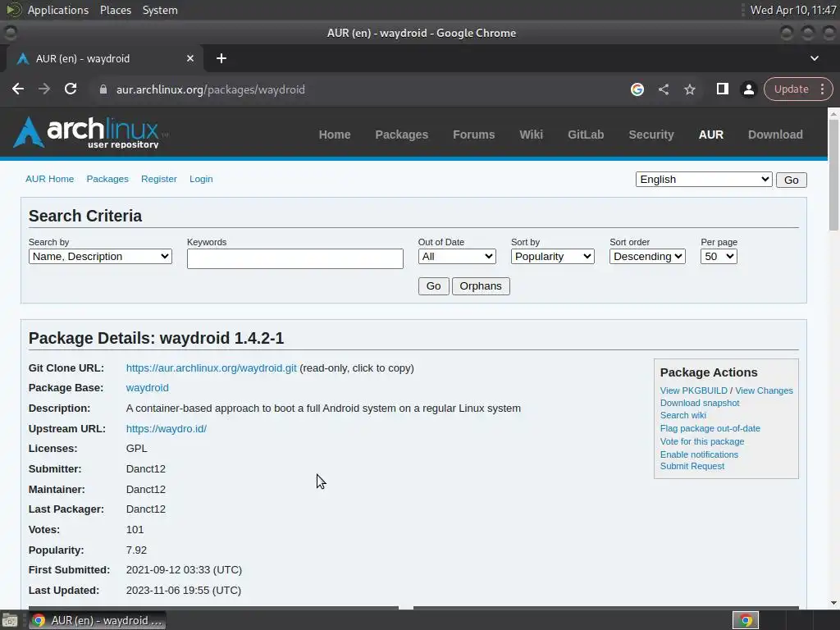Click View PKGBUILD
Image resolution: width=840 pixels, height=630 pixels.
point(693,390)
